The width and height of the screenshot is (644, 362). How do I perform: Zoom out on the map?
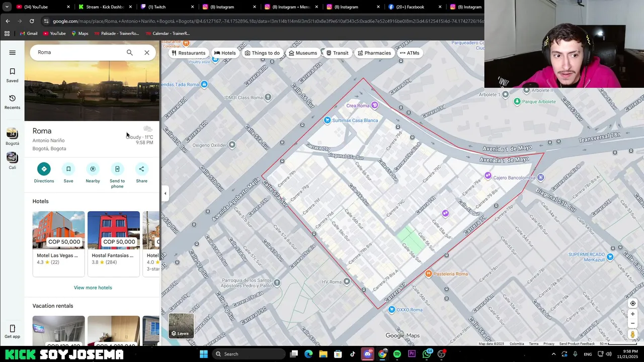[633, 323]
